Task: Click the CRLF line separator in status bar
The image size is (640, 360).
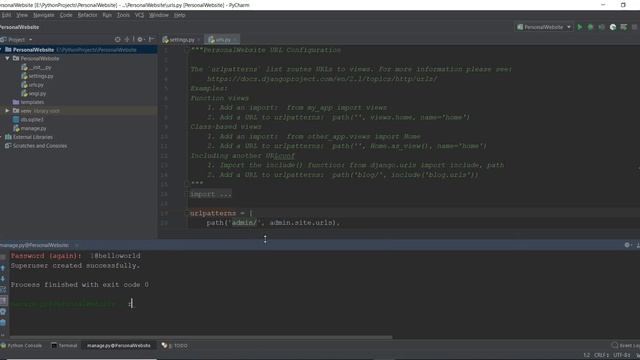Action: (602, 355)
